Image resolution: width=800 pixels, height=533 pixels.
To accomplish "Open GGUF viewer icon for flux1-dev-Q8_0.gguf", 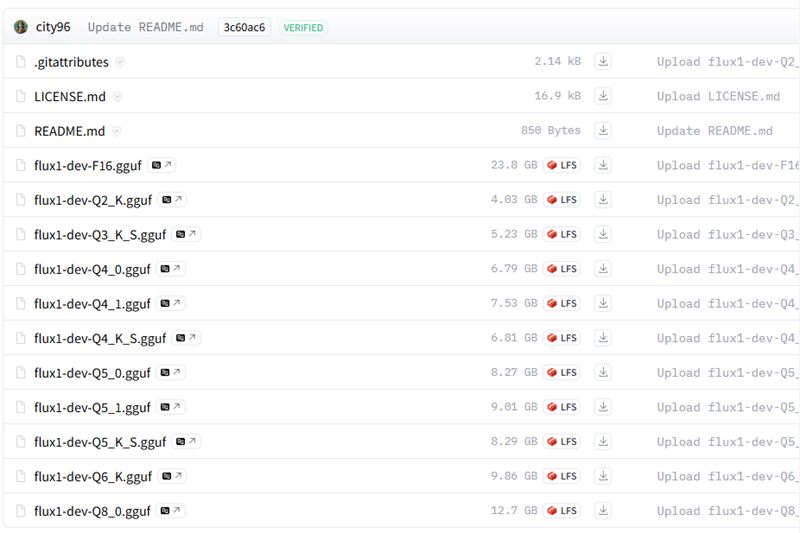I will click(170, 510).
